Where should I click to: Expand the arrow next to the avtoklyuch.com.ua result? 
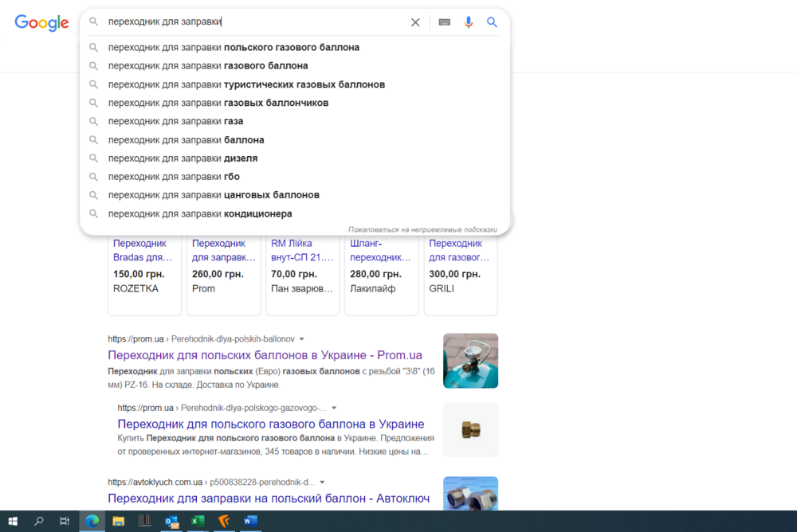[x=322, y=481]
